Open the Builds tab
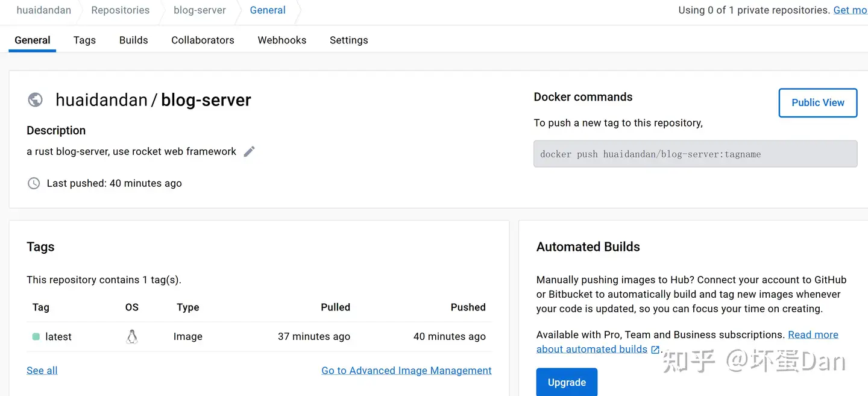The height and width of the screenshot is (396, 868). (x=133, y=40)
